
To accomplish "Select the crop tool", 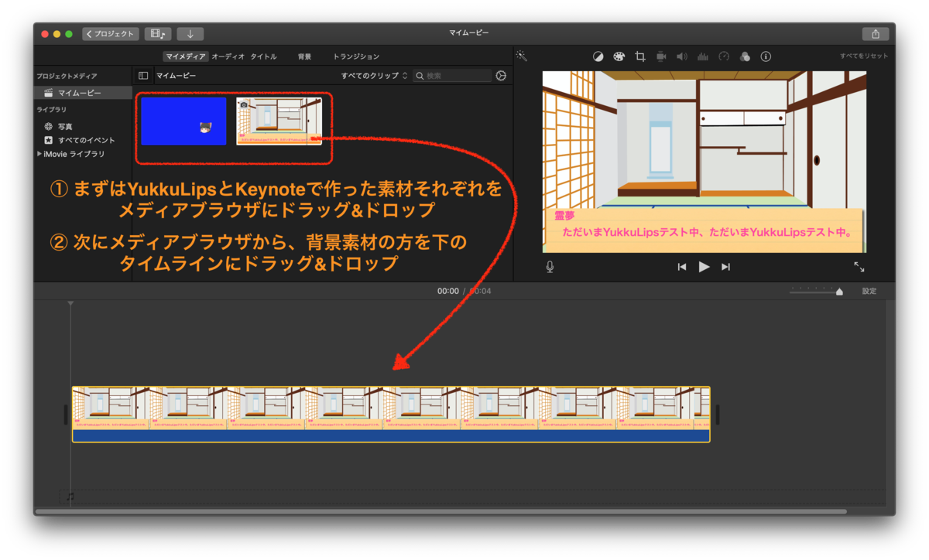I will [640, 56].
